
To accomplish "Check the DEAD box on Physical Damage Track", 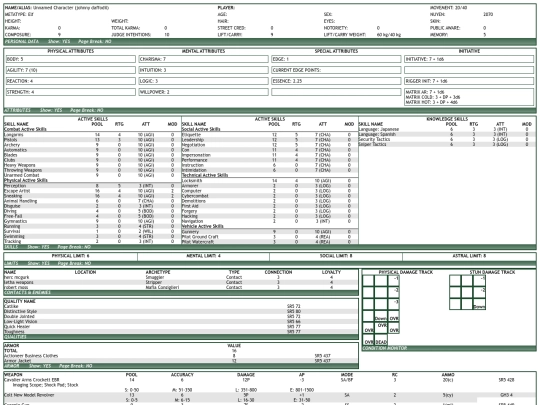I will tap(381, 340).
